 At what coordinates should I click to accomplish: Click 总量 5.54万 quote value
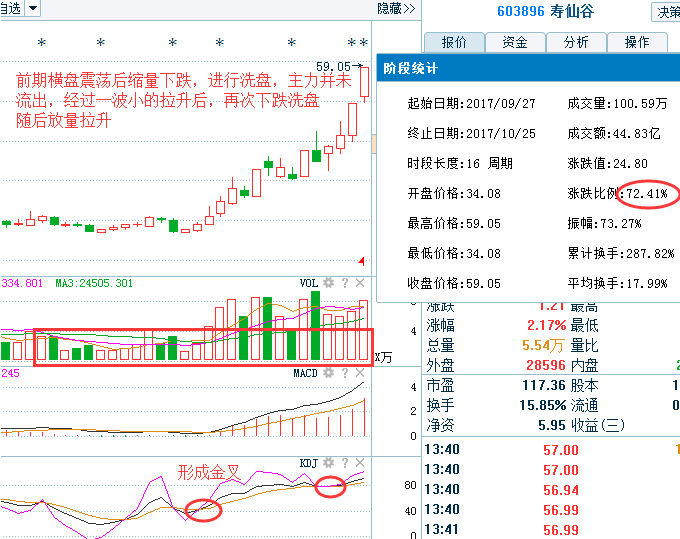[543, 345]
